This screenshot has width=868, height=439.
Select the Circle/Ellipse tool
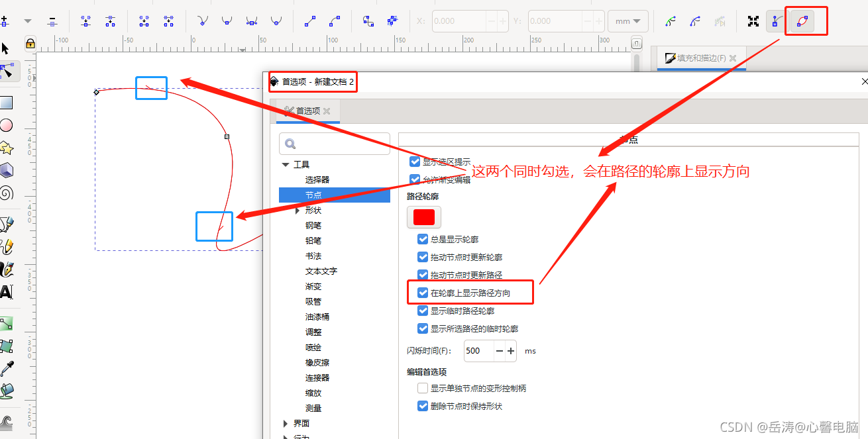coord(6,125)
